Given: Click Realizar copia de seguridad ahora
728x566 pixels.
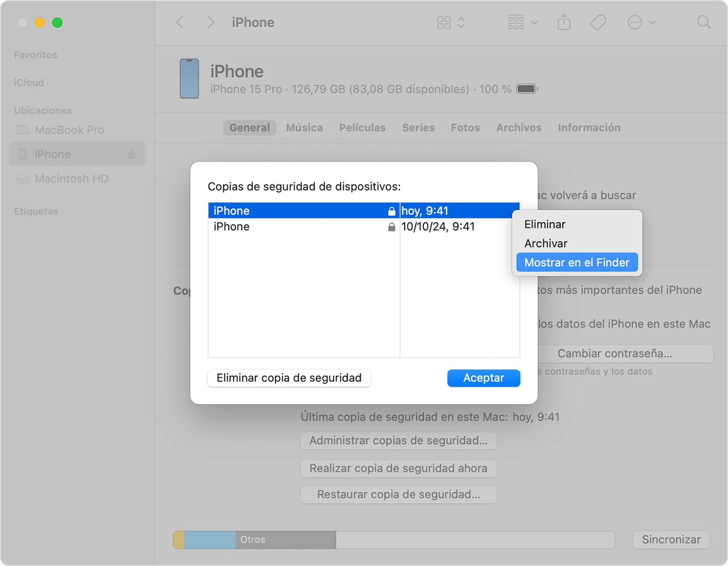Looking at the screenshot, I should 399,468.
